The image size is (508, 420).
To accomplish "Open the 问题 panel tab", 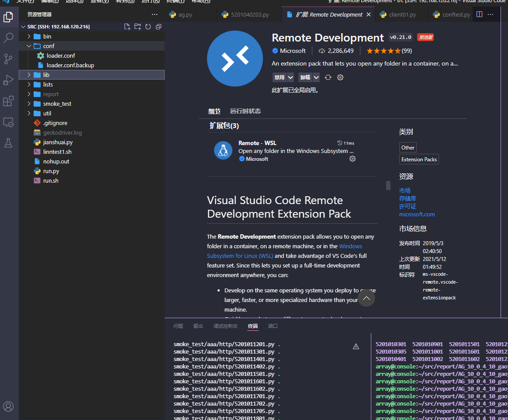I will click(178, 326).
